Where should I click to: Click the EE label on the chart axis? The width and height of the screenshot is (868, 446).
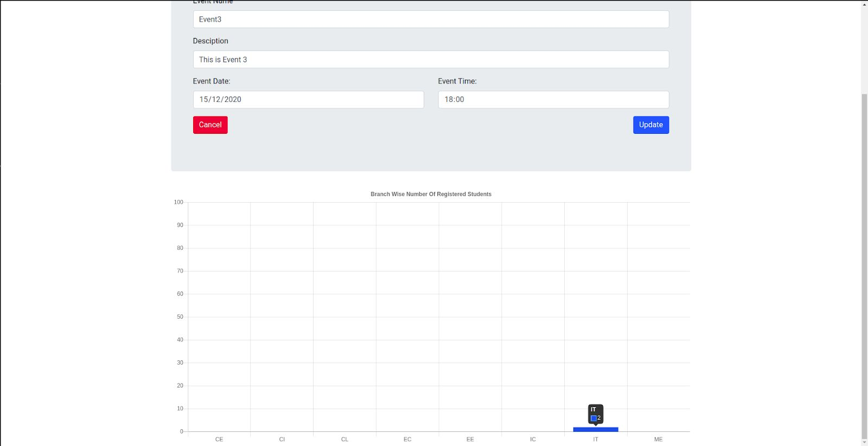[470, 439]
